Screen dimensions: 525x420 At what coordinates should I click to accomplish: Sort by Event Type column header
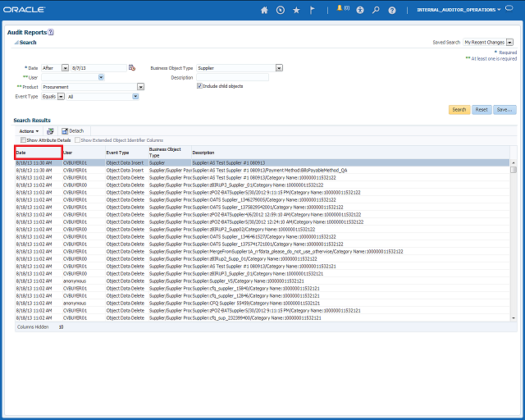click(126, 153)
